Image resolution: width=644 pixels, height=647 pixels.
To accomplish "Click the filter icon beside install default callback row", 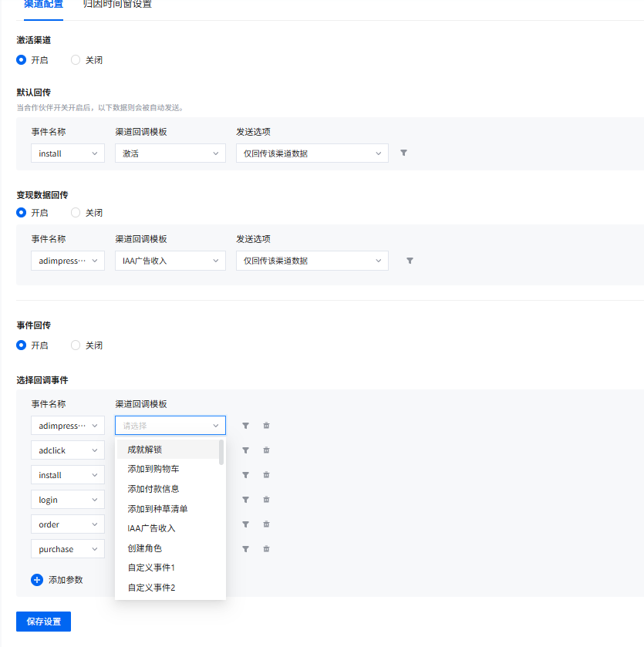I will coord(403,153).
